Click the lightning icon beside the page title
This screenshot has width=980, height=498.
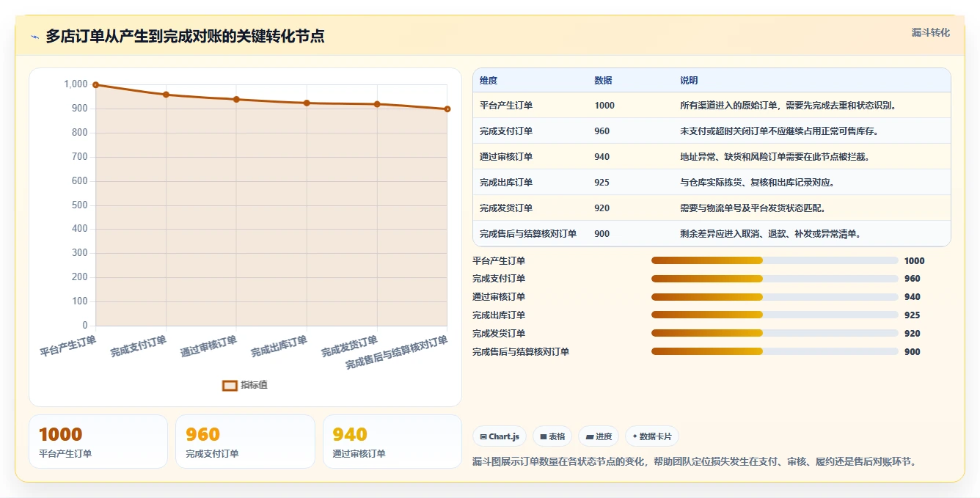[34, 37]
